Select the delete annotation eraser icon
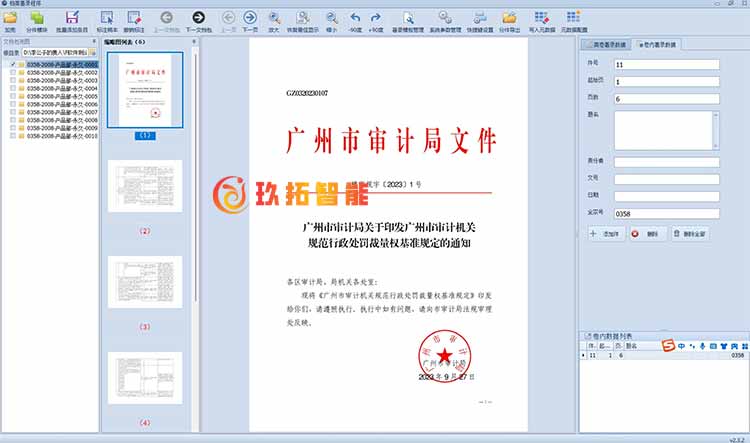This screenshot has height=443, width=750. point(134,18)
